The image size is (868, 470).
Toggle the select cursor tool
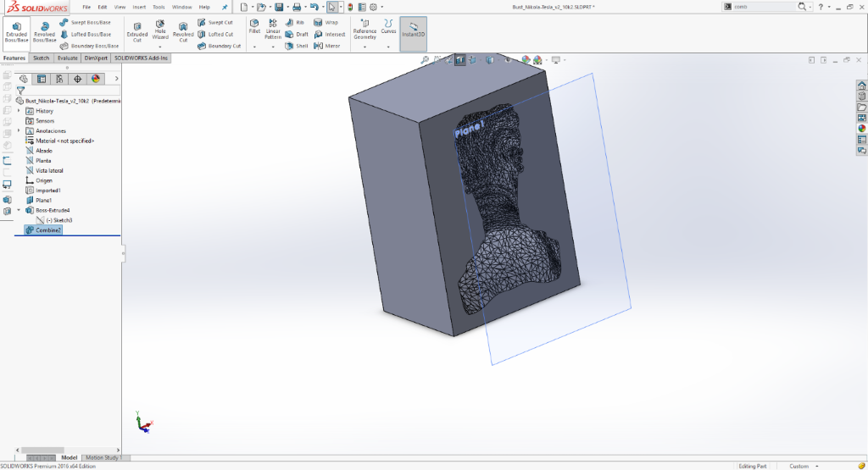coord(331,7)
